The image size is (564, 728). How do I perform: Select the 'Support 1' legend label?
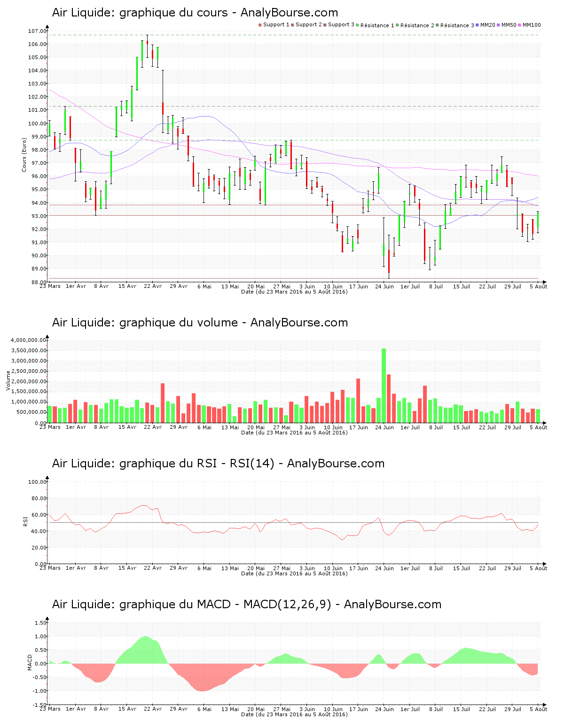tap(276, 25)
